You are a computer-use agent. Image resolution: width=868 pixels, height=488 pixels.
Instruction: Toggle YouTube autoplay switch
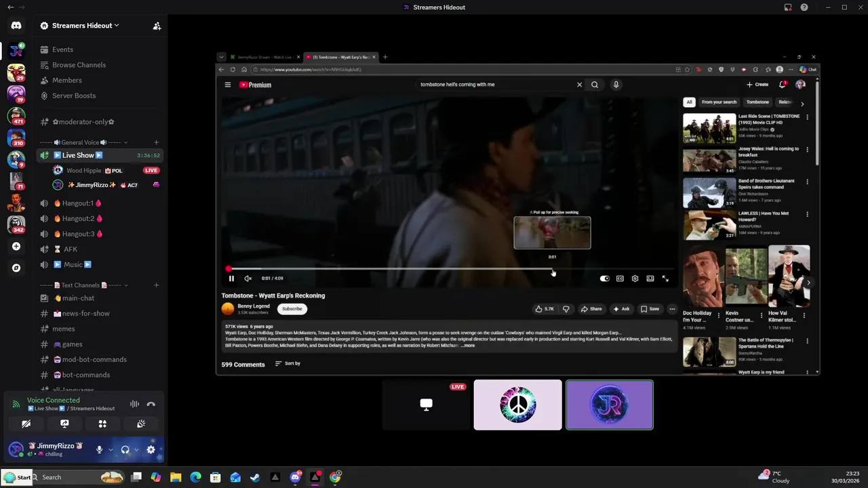point(604,279)
